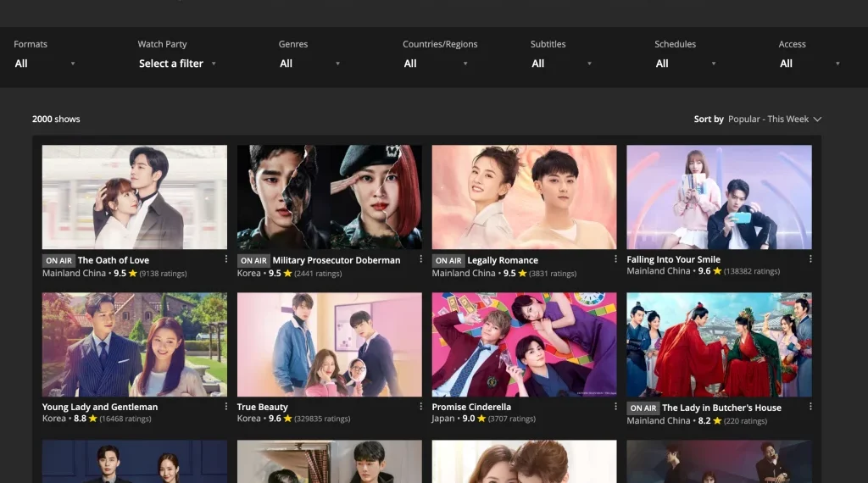Image resolution: width=868 pixels, height=483 pixels.
Task: Select Legally Romance poster thumbnail
Action: tap(524, 197)
